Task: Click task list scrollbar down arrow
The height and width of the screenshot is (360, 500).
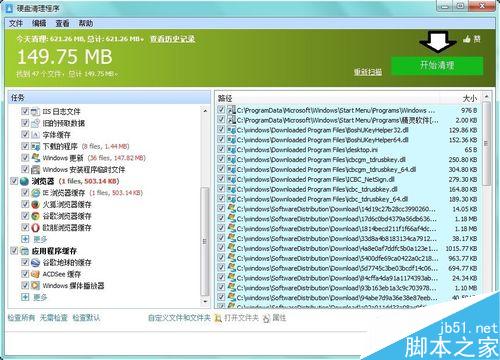Action: (205, 301)
